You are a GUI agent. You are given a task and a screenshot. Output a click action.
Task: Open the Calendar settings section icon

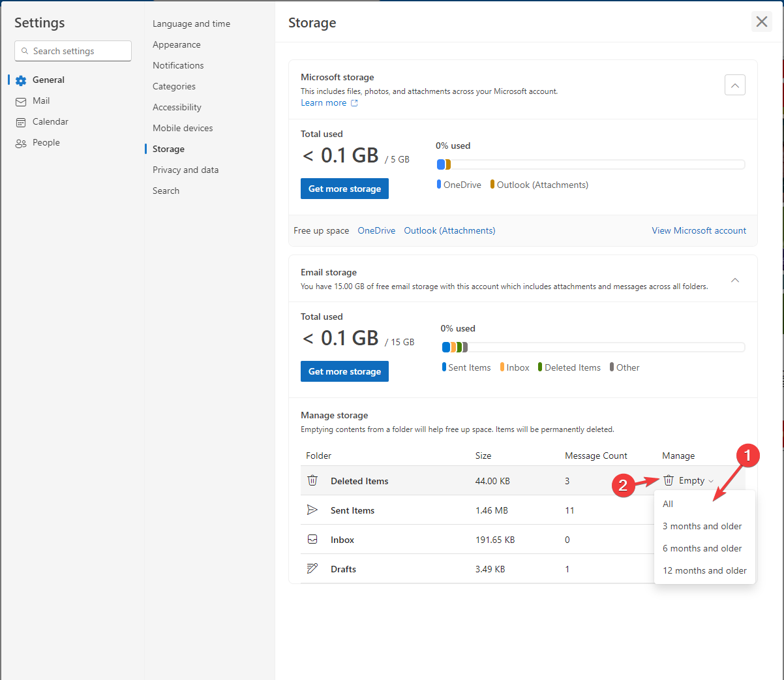[x=22, y=121]
